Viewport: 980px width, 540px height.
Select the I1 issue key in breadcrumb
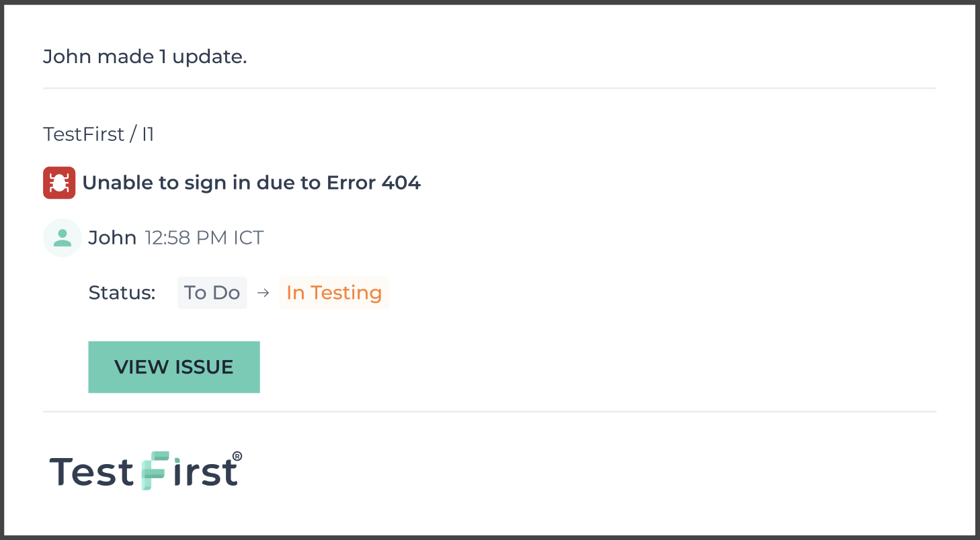click(x=147, y=134)
